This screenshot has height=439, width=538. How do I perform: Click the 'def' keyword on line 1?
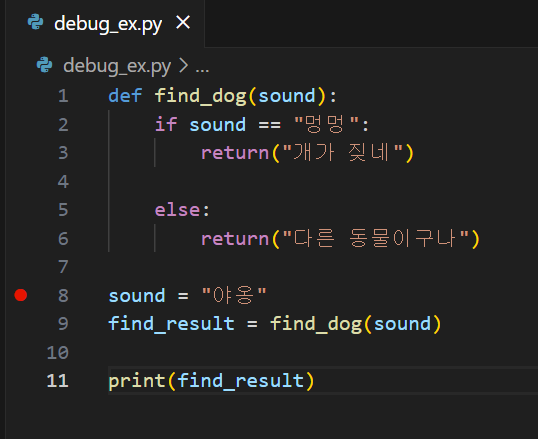125,96
